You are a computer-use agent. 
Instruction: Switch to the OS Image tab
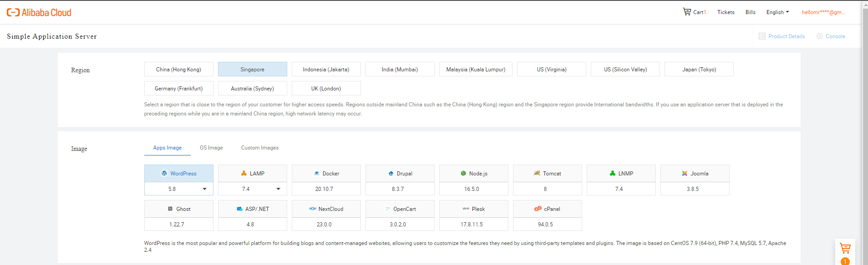tap(211, 148)
